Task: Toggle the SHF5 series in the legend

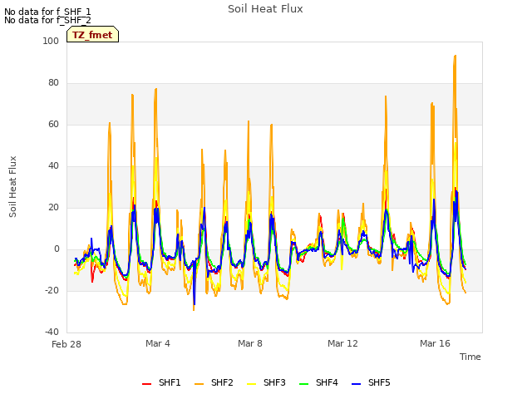Action: 371,382
